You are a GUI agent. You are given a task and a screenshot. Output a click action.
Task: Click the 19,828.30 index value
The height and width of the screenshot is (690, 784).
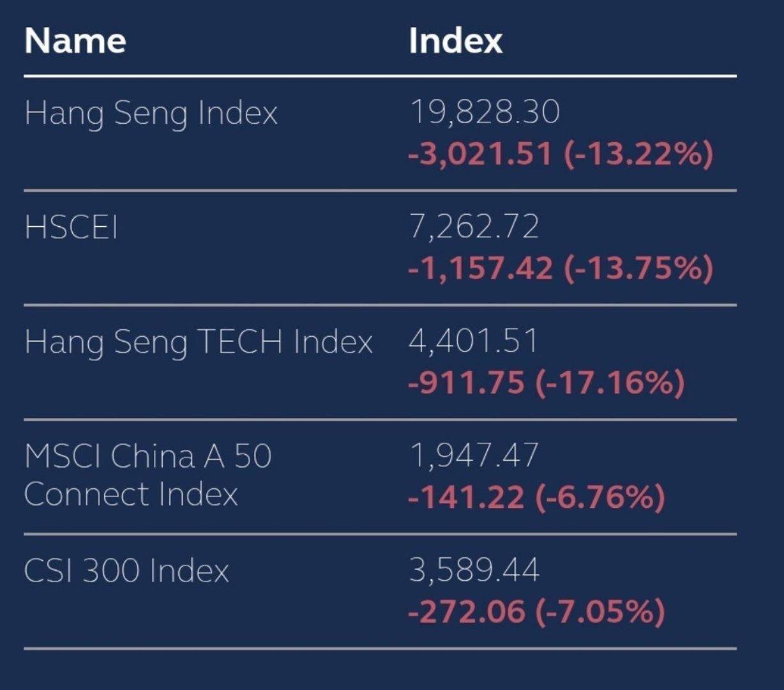click(485, 112)
